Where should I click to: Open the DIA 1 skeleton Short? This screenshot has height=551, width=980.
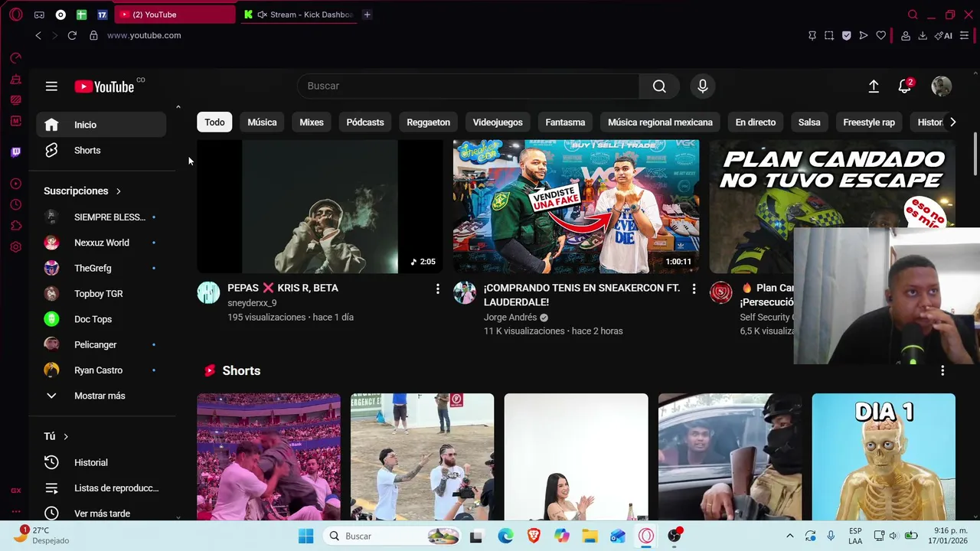coord(884,457)
